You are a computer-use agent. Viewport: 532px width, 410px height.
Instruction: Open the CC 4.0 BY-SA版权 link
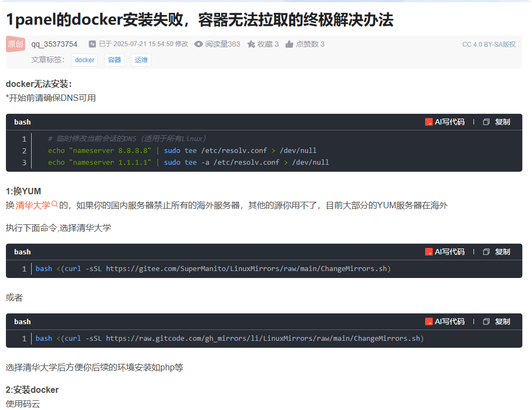pyautogui.click(x=489, y=45)
